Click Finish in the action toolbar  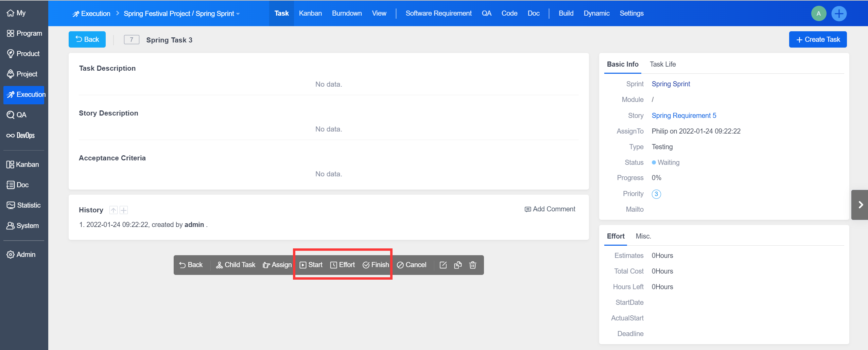click(376, 265)
